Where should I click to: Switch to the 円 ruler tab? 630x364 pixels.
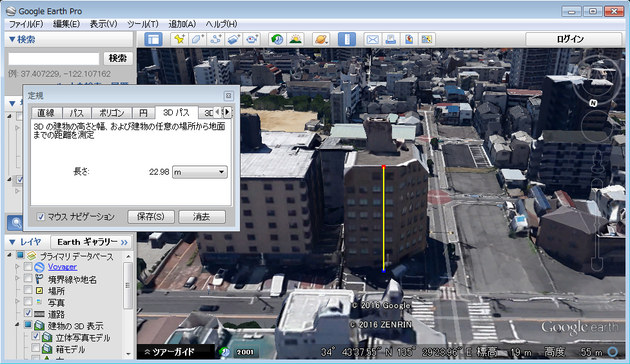(x=143, y=113)
